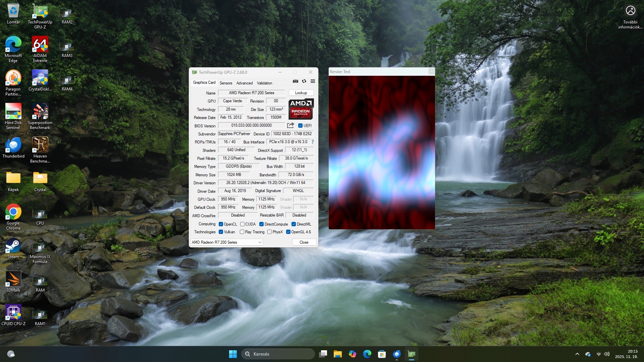Click the GPU-Z refresh icon
The image size is (644, 362).
coord(304,81)
